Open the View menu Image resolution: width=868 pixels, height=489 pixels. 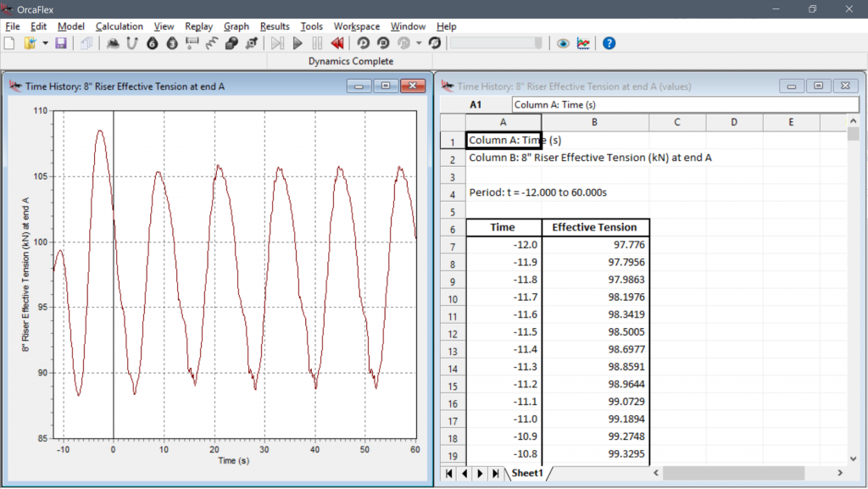[x=164, y=26]
